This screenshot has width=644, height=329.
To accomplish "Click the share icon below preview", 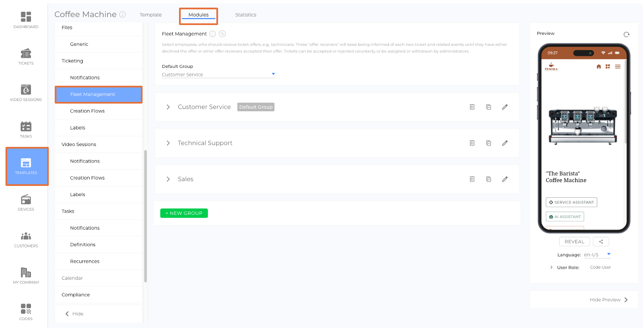I will (x=601, y=242).
